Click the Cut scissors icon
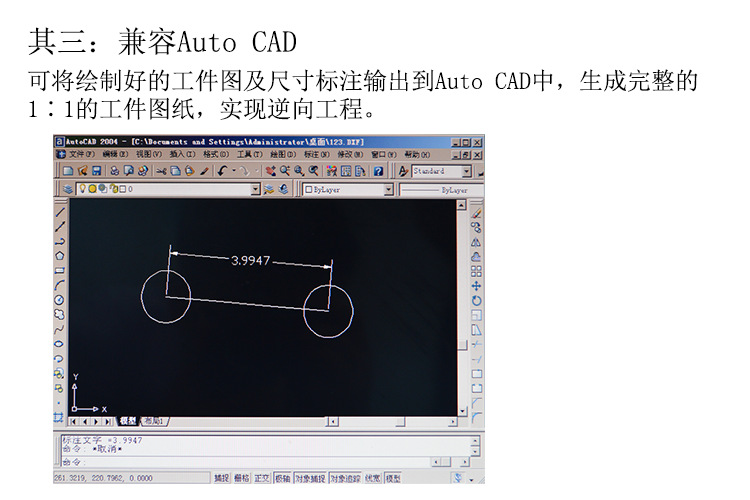Viewport: 750px width, 500px height. point(161,171)
